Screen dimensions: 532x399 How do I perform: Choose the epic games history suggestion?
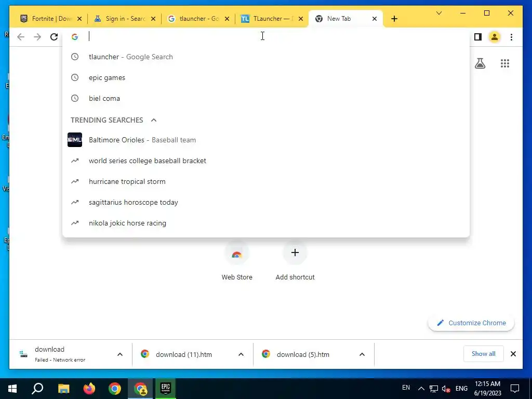click(x=266, y=77)
